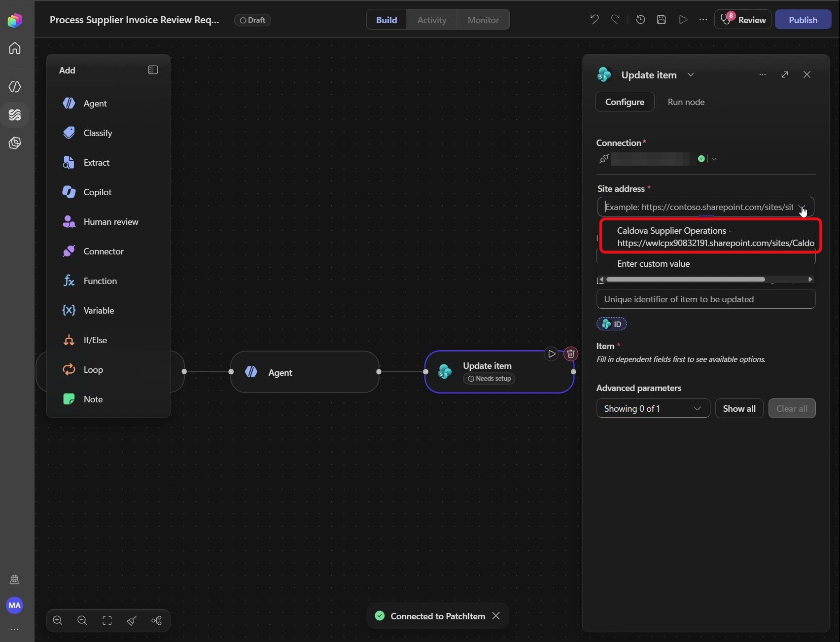
Task: Open the Showing 0 of 1 dropdown
Action: click(x=653, y=408)
